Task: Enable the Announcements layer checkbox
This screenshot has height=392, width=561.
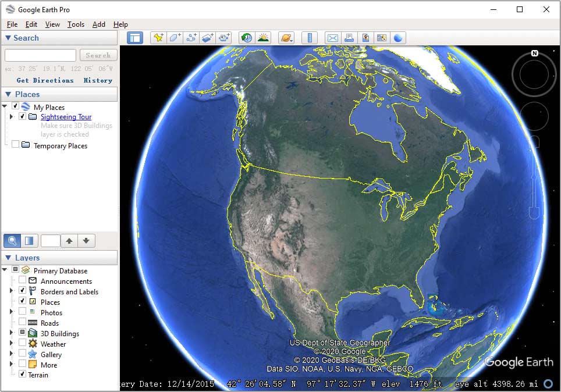Action: click(22, 279)
